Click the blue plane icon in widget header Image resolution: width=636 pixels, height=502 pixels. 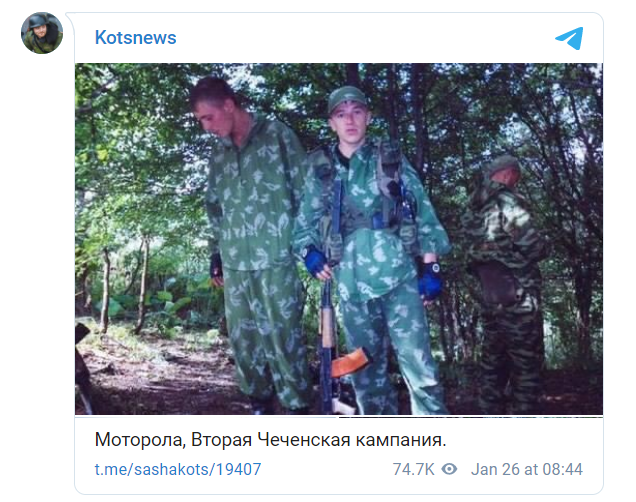(569, 38)
